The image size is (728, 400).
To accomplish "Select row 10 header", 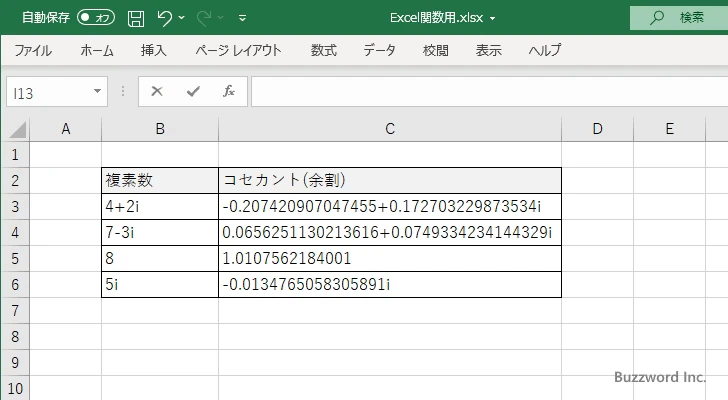I will pyautogui.click(x=15, y=388).
